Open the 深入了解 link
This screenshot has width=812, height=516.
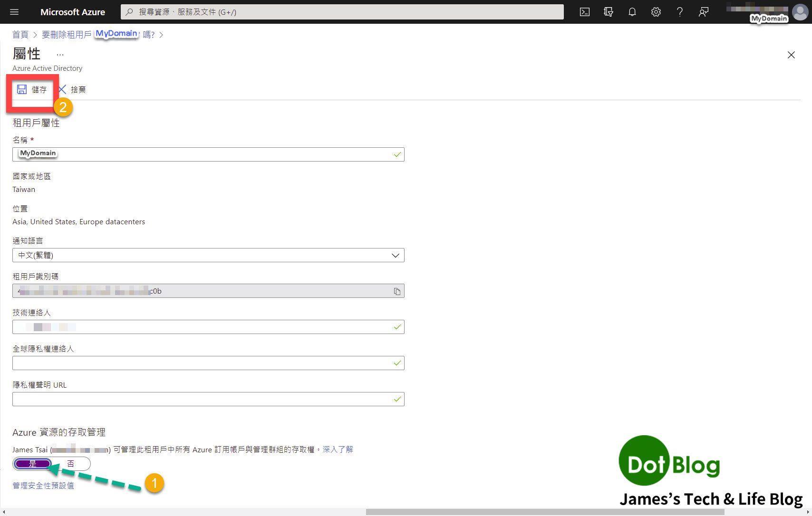click(x=338, y=449)
